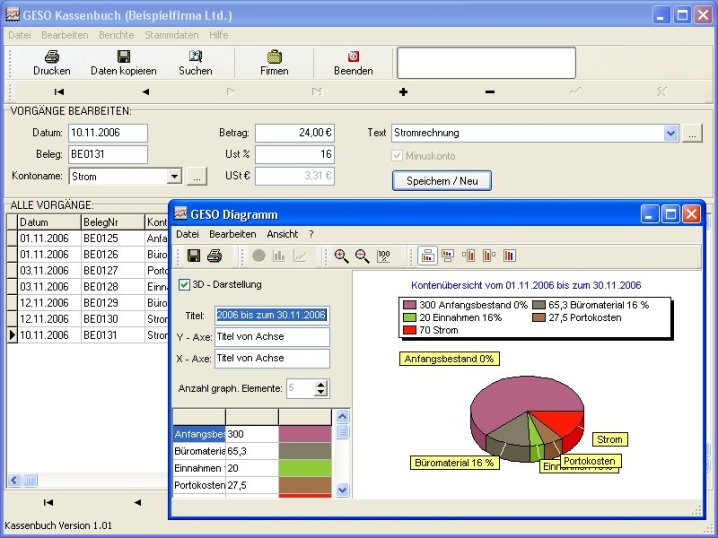Click the green Einnahmen color cell
The width and height of the screenshot is (718, 538).
click(x=305, y=468)
